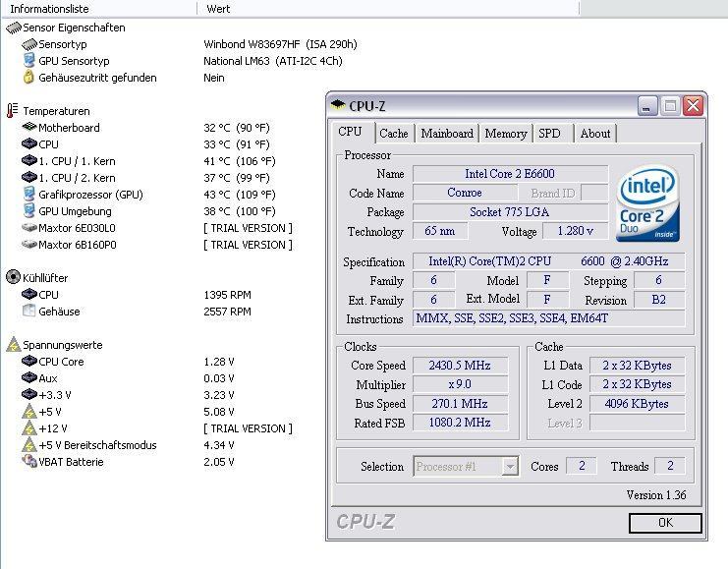Viewport: 728px width, 569px height.
Task: Click the Grafikprozessor (GPU) icon
Action: (x=29, y=194)
